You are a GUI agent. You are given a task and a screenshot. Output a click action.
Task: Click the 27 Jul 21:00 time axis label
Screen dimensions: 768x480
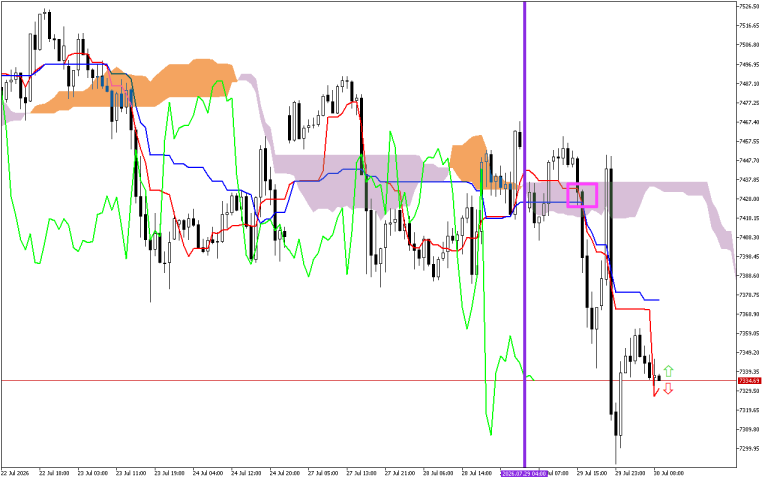(400, 474)
